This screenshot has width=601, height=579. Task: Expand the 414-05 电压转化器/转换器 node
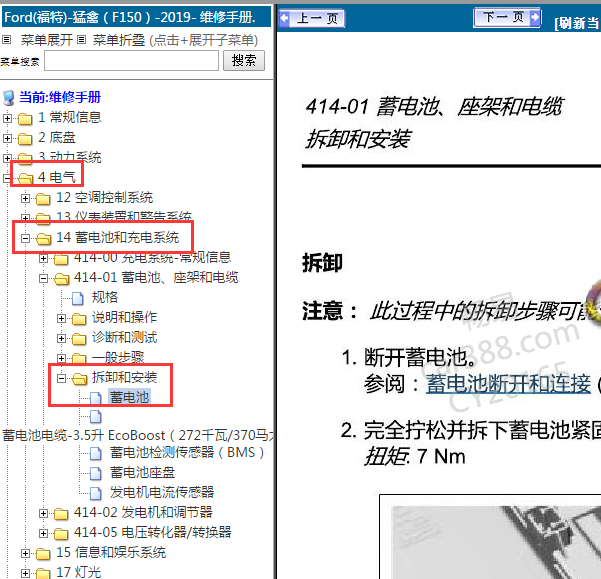point(43,533)
